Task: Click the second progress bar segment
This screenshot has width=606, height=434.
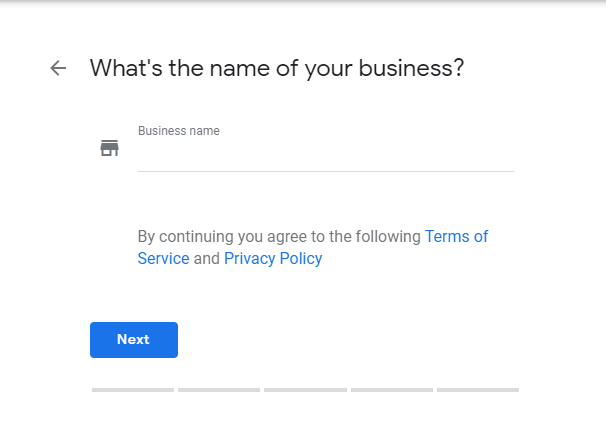Action: tap(219, 389)
